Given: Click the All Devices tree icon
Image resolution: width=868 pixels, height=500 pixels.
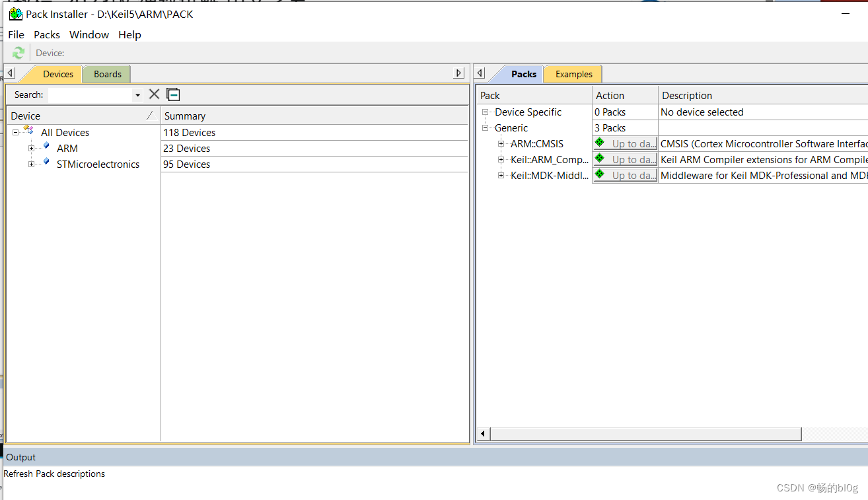Looking at the screenshot, I should tap(28, 130).
